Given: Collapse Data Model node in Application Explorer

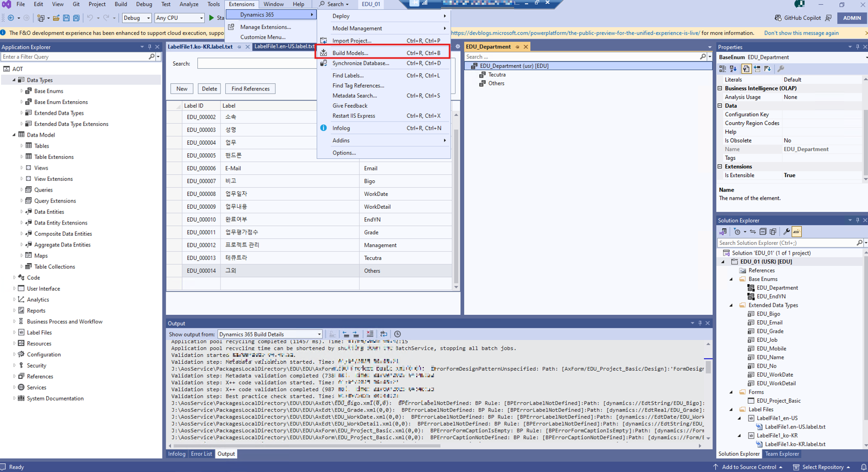Looking at the screenshot, I should pos(14,135).
